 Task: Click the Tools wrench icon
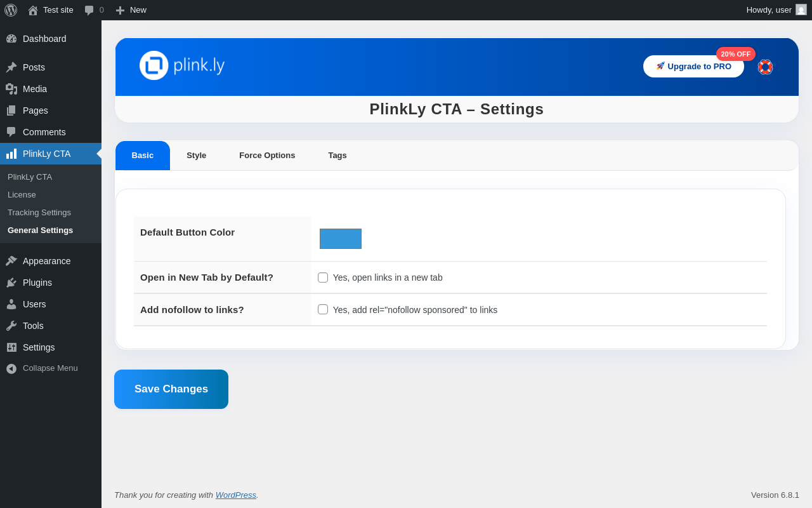11,326
